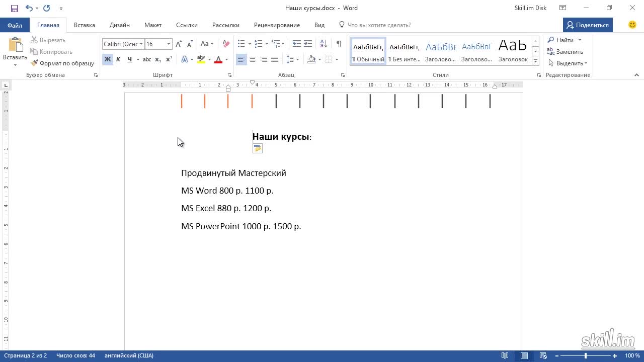Click the Skill.im Disk account name
Screen dimensions: 644x362
530,8
